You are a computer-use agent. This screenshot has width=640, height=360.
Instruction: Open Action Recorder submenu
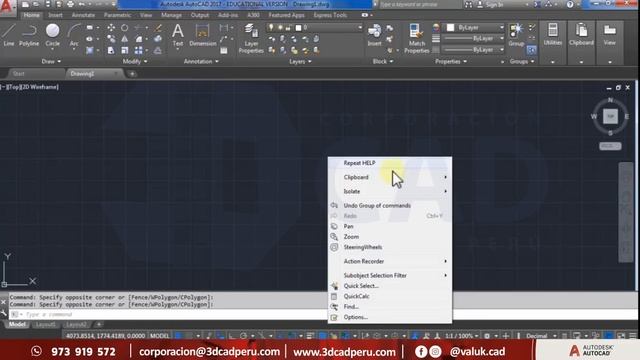pyautogui.click(x=390, y=261)
